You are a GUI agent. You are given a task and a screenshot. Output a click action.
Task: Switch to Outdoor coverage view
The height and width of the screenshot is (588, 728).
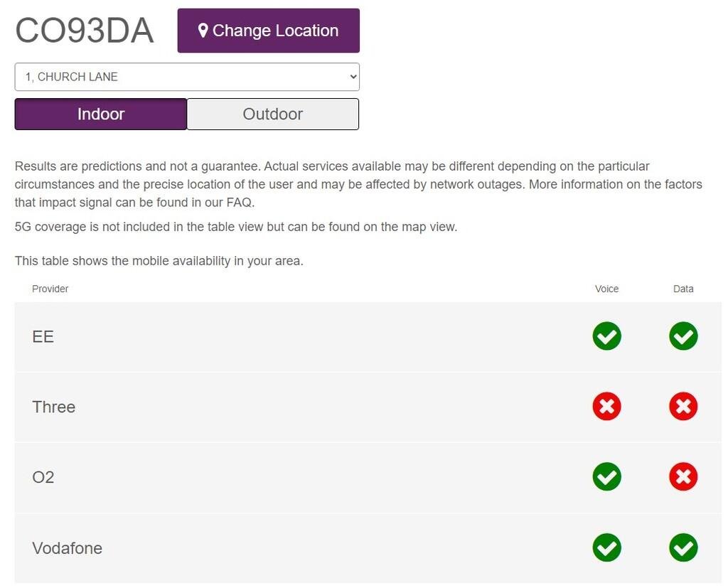[x=273, y=114]
